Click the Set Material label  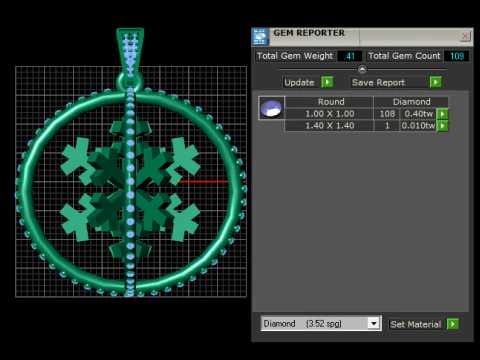[x=416, y=324]
